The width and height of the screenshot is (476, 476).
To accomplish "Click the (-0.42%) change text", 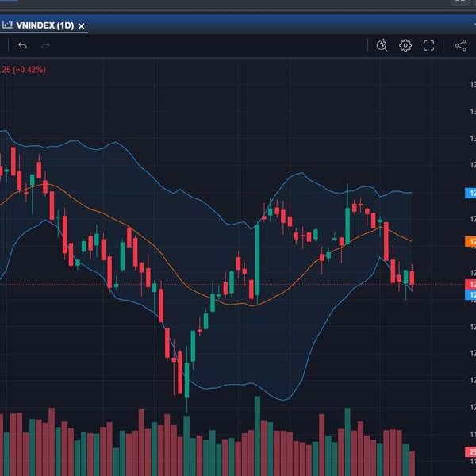I will pyautogui.click(x=29, y=70).
